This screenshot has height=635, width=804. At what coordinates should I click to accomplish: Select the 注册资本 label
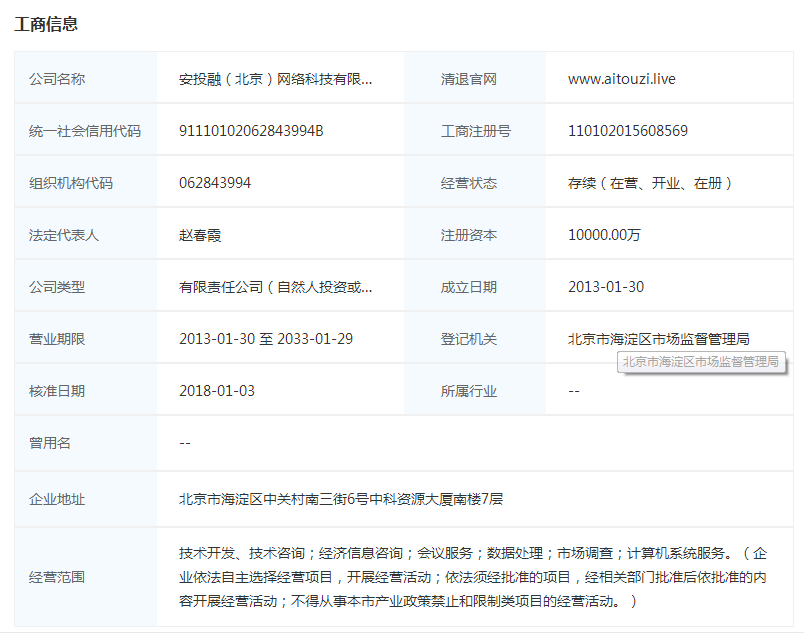[x=469, y=235]
